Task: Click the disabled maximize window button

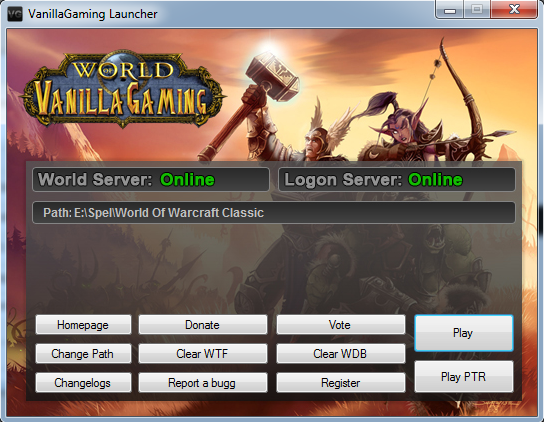Action: click(477, 9)
